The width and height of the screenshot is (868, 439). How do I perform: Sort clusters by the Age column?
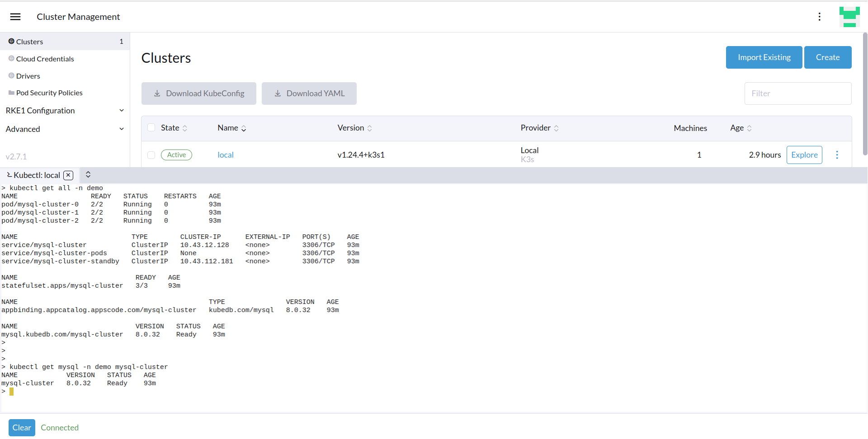(741, 128)
